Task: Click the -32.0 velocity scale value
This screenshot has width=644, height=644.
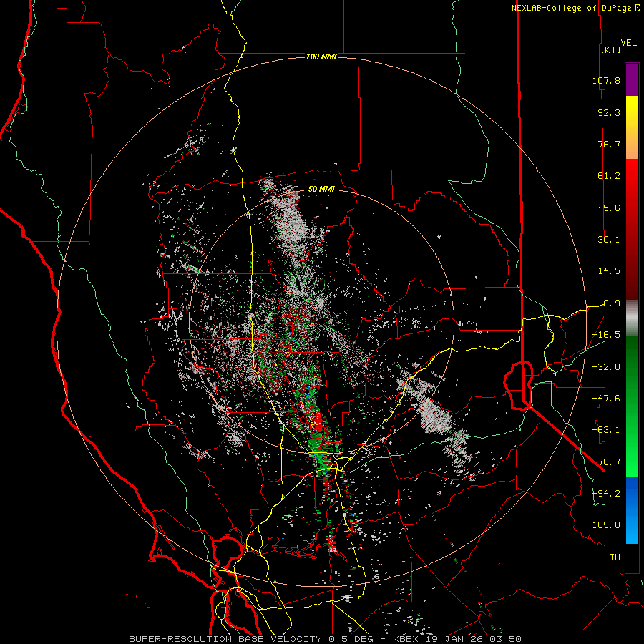Action: point(606,366)
